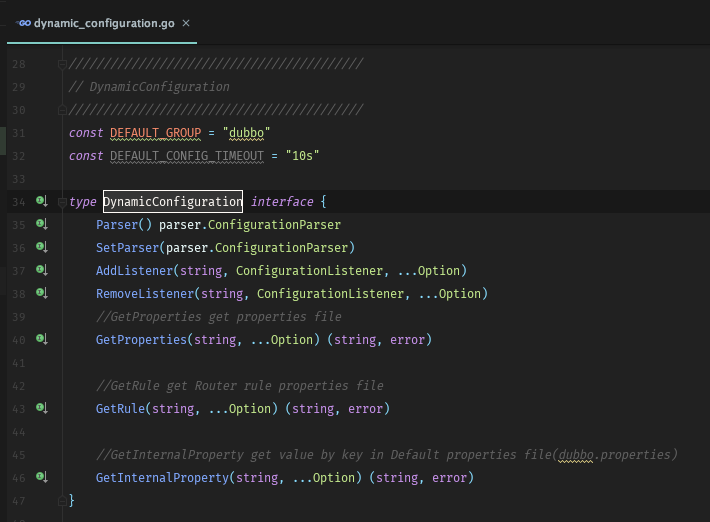Screen dimensions: 710x522
Task: Click dubbo.properties in the line 45 comment
Action: pyautogui.click(x=614, y=455)
